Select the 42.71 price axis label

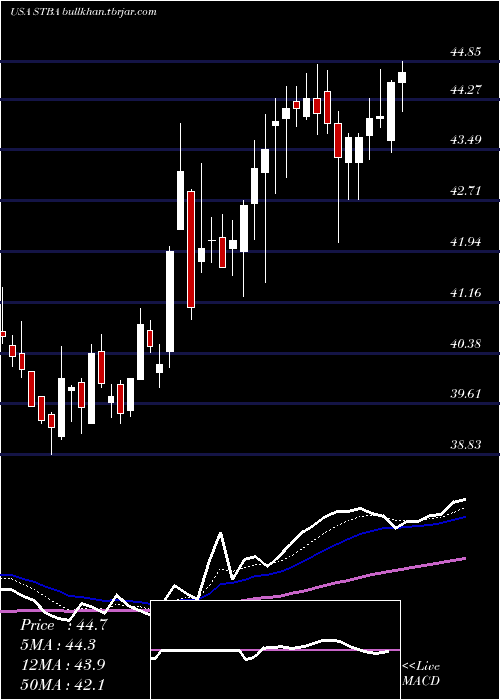click(x=466, y=191)
